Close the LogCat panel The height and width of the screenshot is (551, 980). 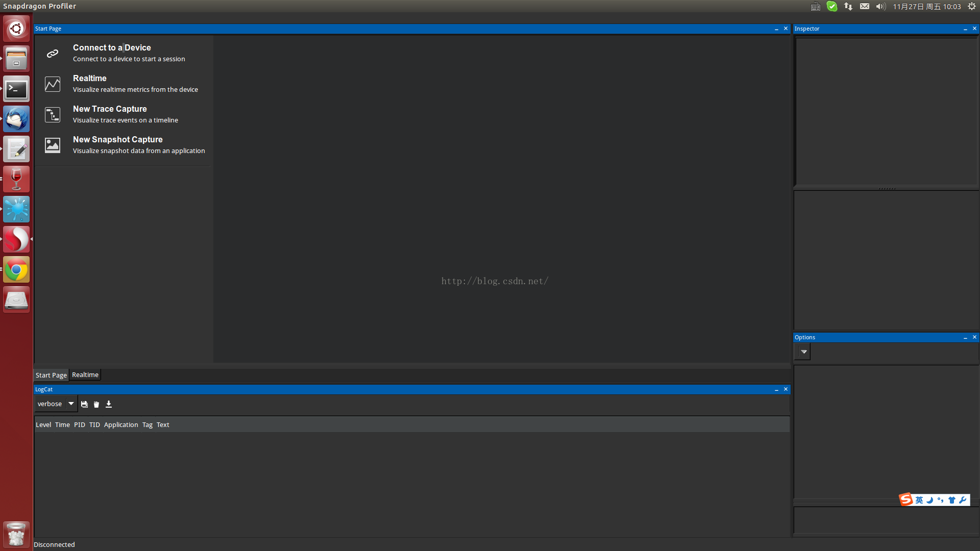click(x=786, y=389)
